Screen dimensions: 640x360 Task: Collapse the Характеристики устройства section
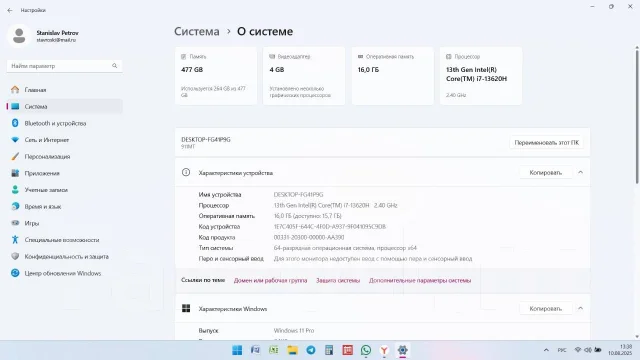(x=580, y=173)
